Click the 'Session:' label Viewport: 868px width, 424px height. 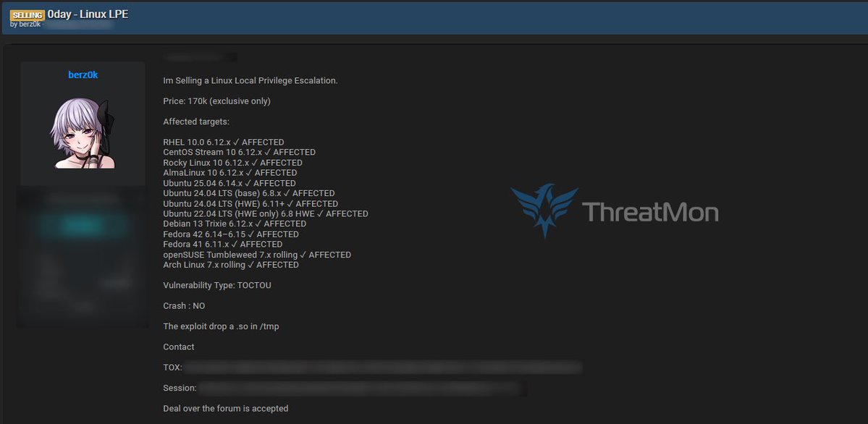180,388
